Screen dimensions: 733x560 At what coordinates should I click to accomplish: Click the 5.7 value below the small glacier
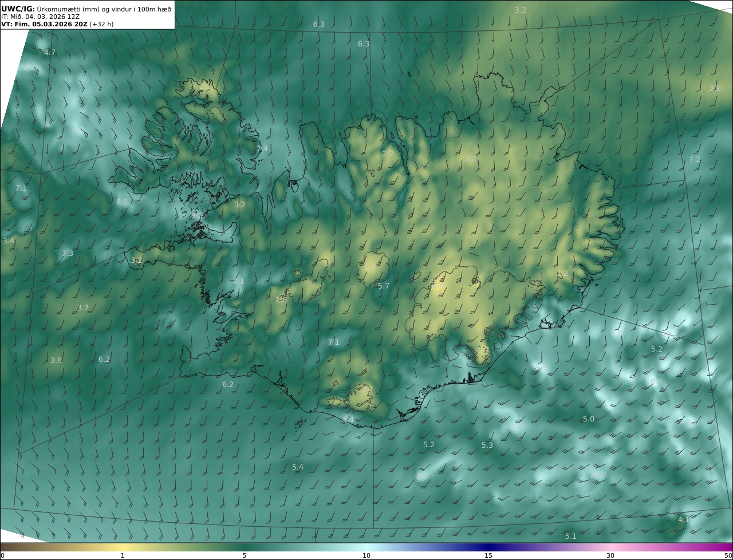tap(384, 286)
